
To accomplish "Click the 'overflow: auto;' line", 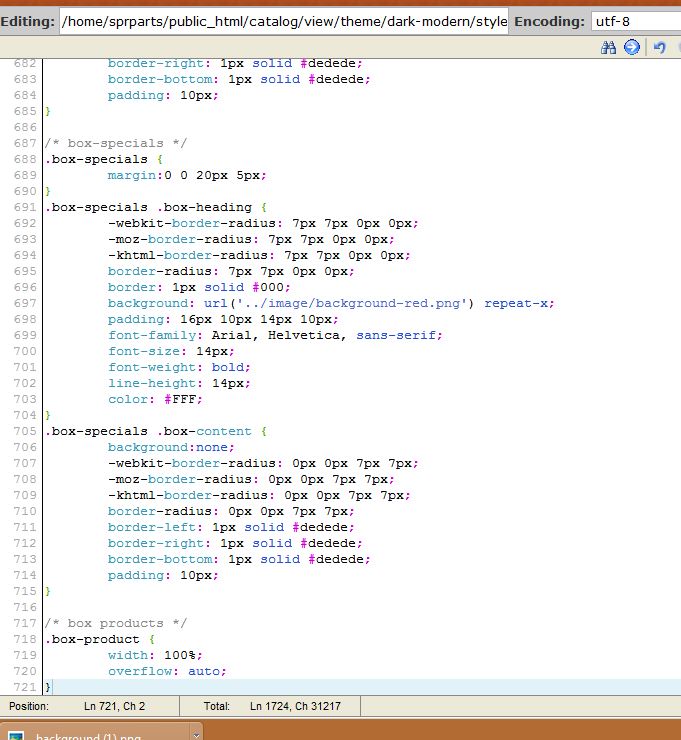I will (167, 671).
